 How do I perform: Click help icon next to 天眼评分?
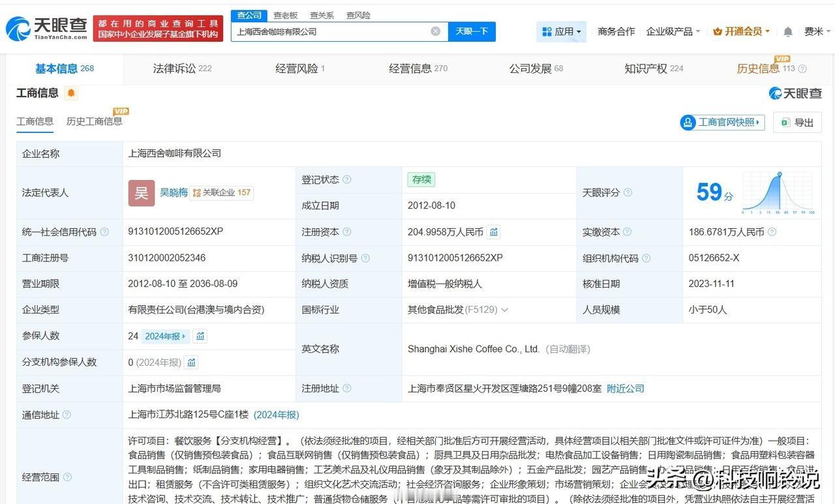(x=628, y=192)
